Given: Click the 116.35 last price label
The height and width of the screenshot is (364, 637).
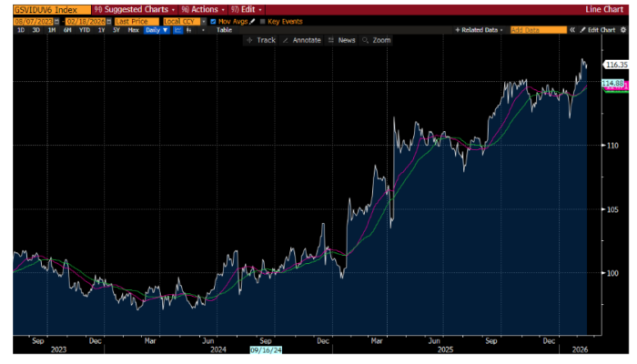Looking at the screenshot, I should 616,65.
